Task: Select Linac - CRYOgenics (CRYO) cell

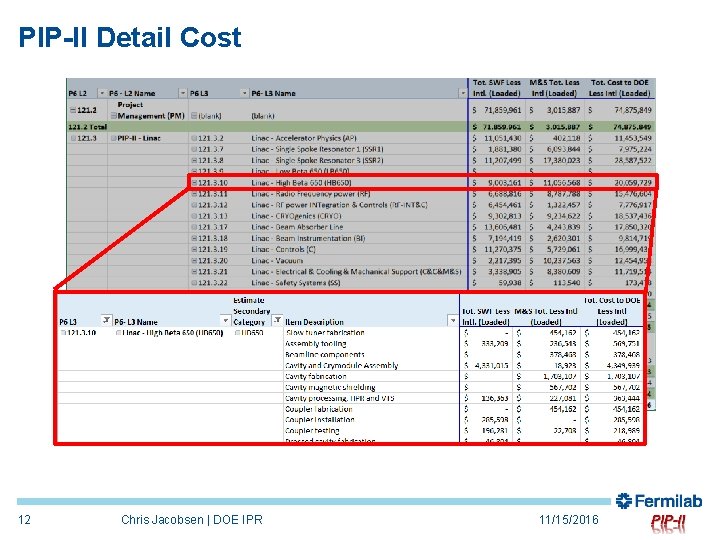Action: pos(296,216)
